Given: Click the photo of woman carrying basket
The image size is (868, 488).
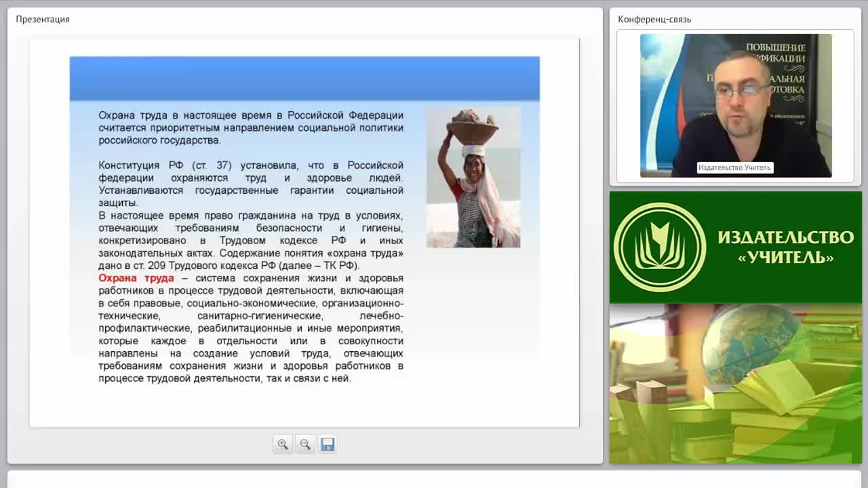Looking at the screenshot, I should 473,177.
